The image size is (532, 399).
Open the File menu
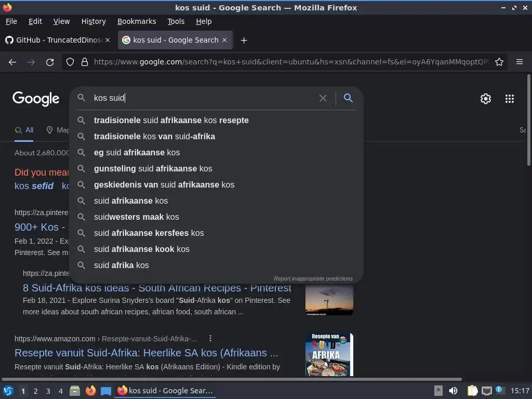click(11, 21)
